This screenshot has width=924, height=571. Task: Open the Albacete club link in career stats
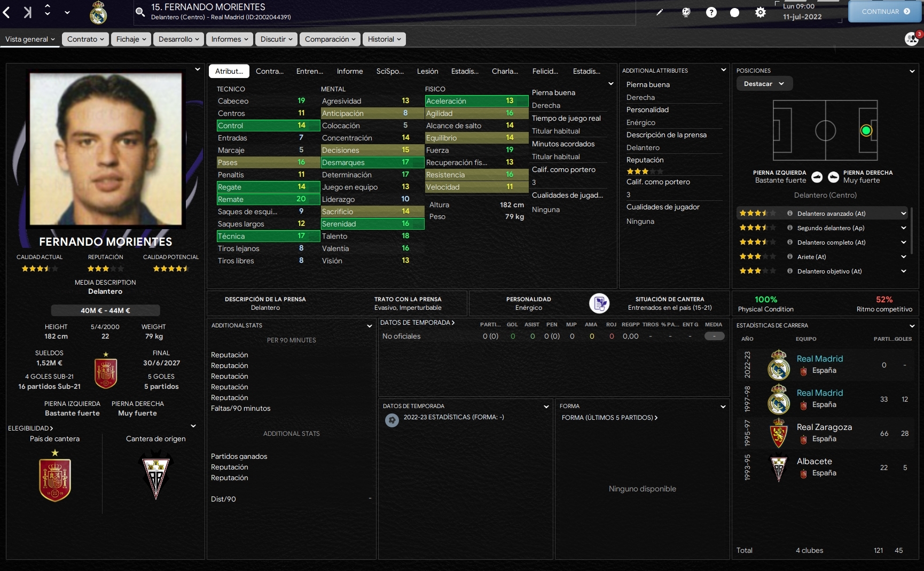[815, 462]
